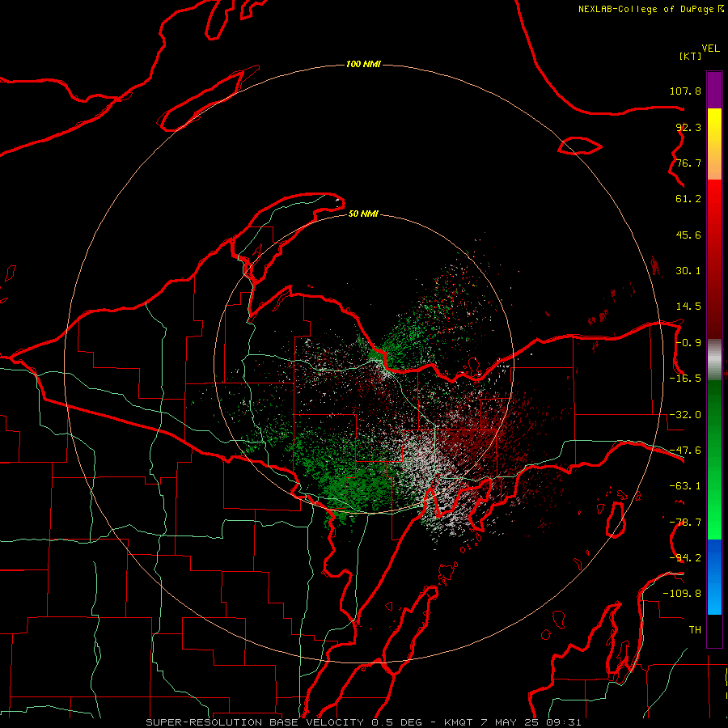728x728 pixels.
Task: Select the 14.5 velocity scale value
Action: (688, 307)
